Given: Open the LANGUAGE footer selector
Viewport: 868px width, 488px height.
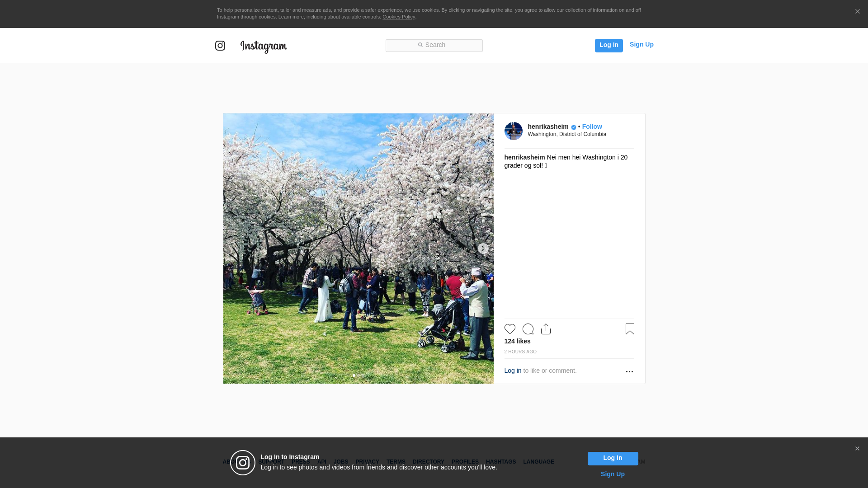Looking at the screenshot, I should (x=538, y=462).
